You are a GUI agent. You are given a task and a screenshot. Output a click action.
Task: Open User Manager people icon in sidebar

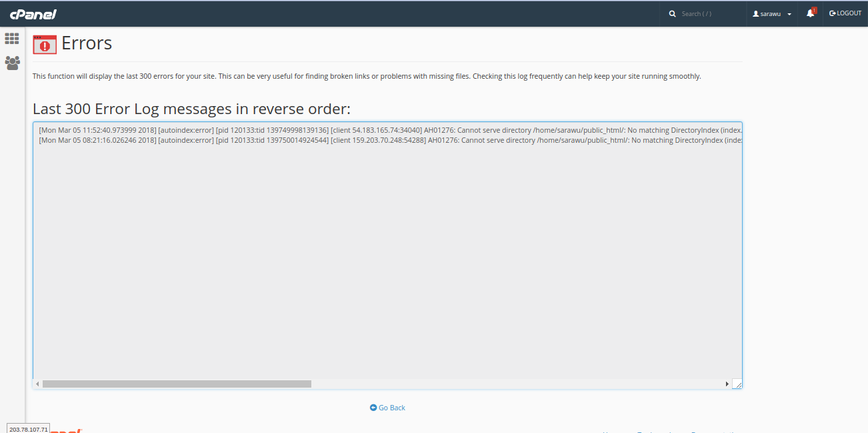pos(12,63)
